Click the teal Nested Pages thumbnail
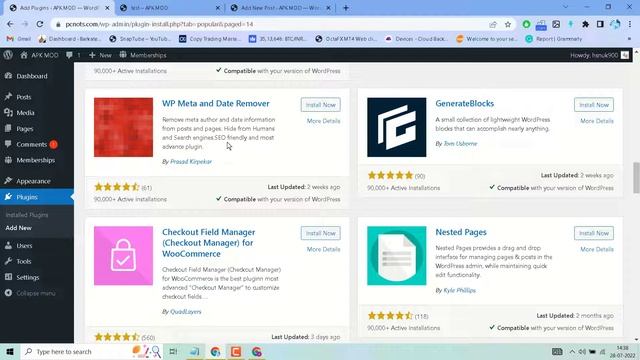This screenshot has height=360, width=640. tap(396, 256)
